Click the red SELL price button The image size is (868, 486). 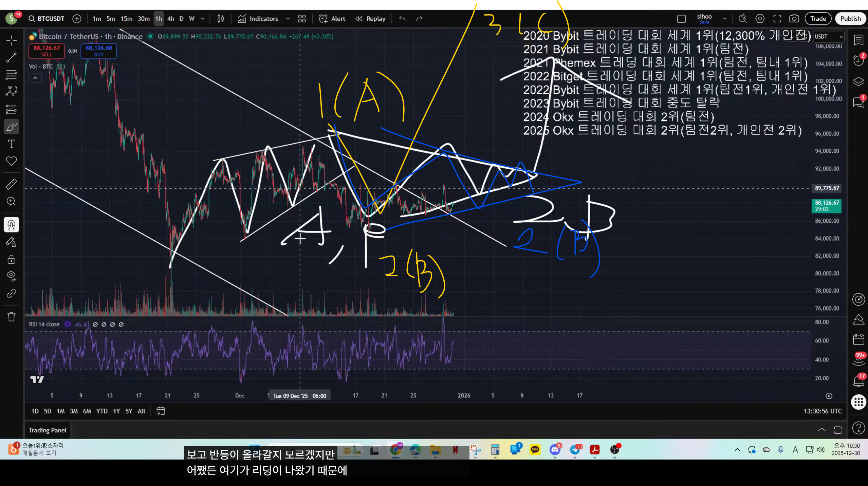point(47,51)
